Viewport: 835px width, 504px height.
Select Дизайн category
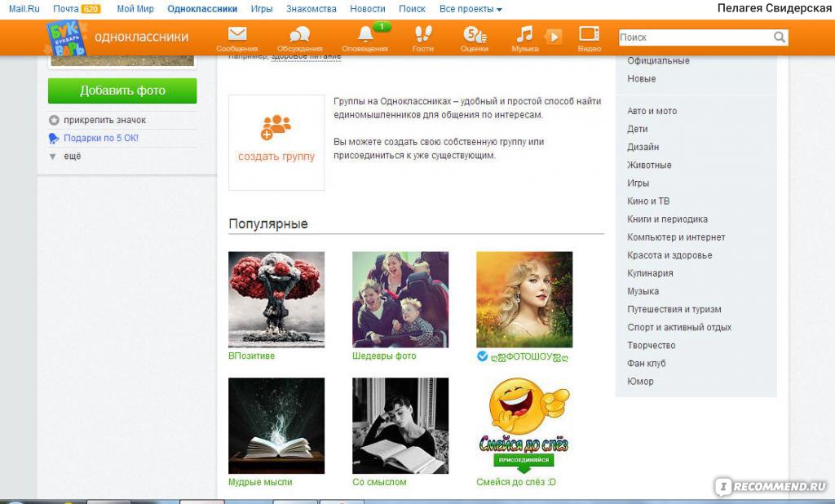643,148
